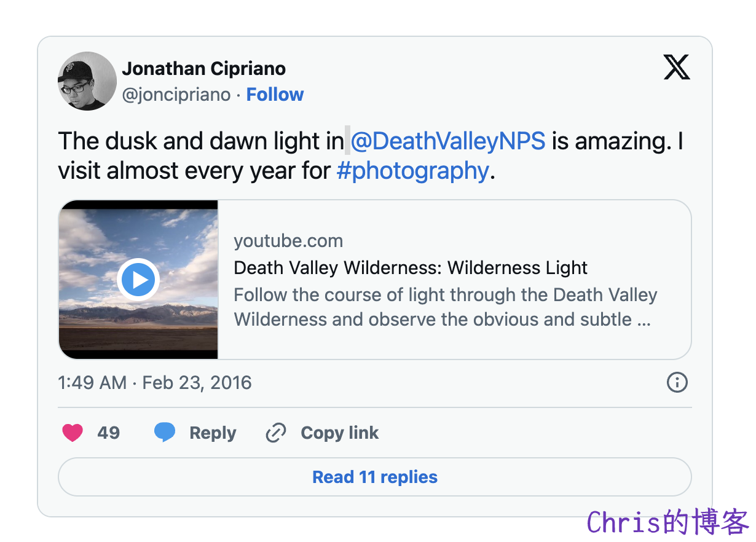Click the youtube.com domain label
The height and width of the screenshot is (542, 756).
(x=288, y=241)
